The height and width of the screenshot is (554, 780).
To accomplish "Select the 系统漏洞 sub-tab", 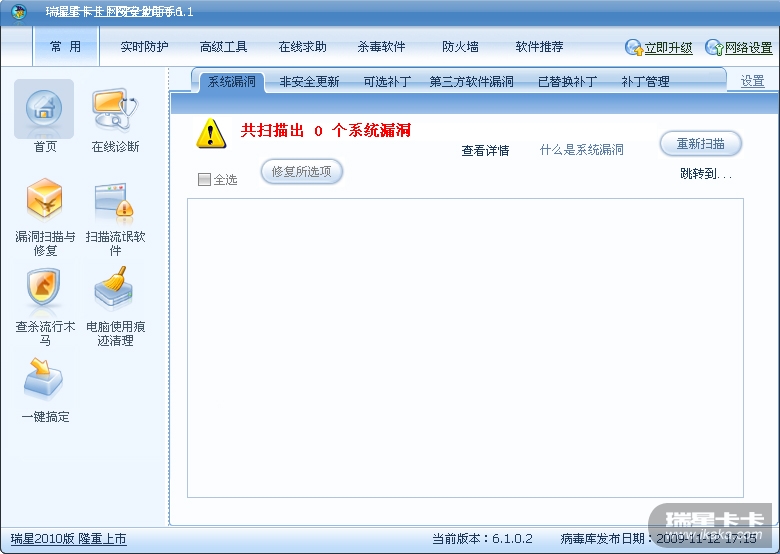I will (x=232, y=82).
